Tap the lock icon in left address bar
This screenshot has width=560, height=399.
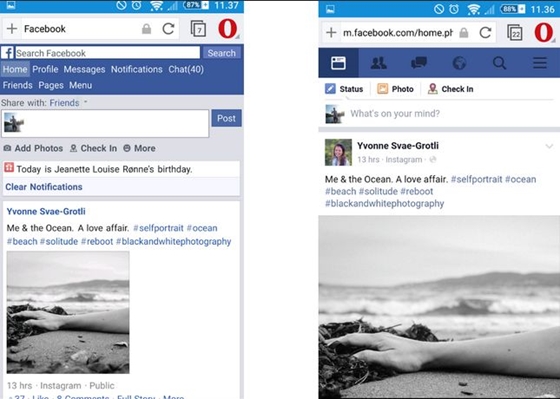click(x=146, y=29)
